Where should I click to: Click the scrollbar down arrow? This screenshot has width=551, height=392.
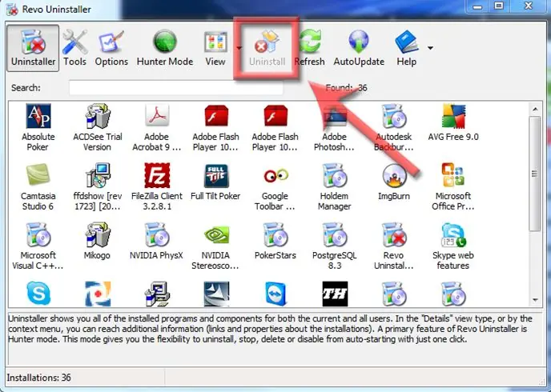click(535, 300)
